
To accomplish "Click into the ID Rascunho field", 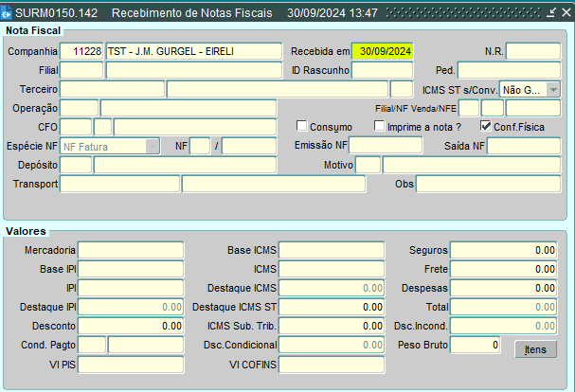I will coord(383,70).
